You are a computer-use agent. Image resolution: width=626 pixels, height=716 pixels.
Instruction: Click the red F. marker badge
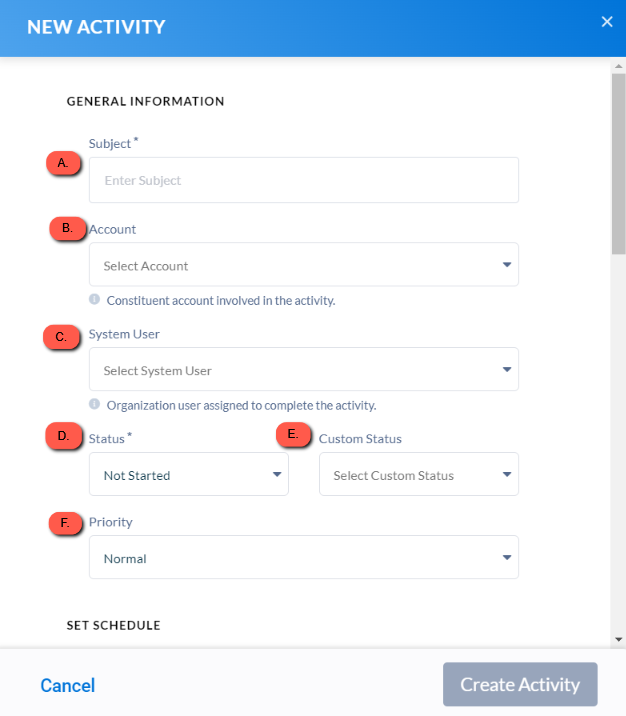coord(66,523)
